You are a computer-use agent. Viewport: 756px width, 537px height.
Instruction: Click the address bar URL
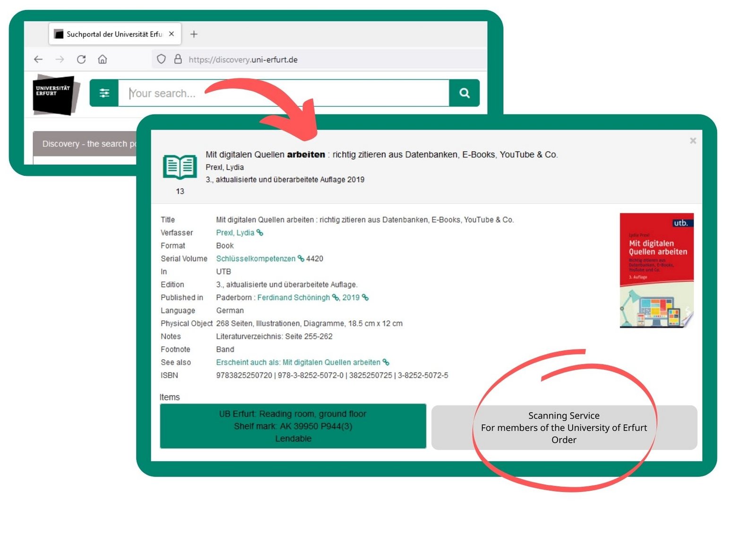(x=243, y=60)
